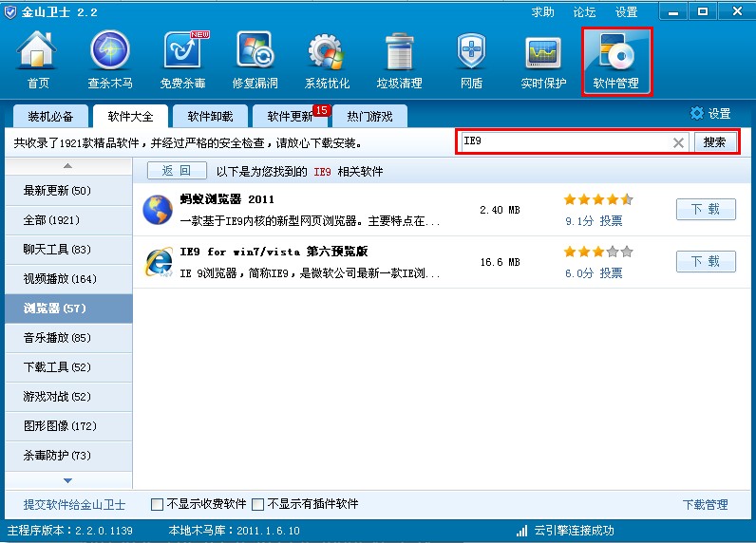Open 论坛 in the title bar

(585, 12)
